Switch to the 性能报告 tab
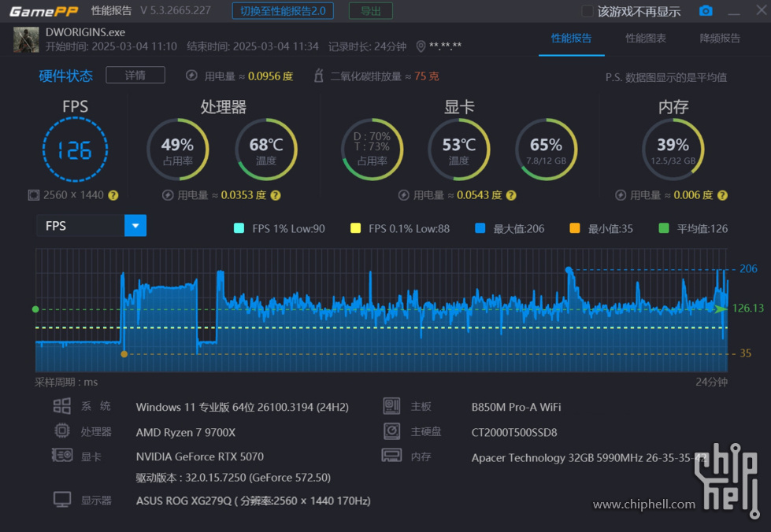The width and height of the screenshot is (771, 532). [x=572, y=39]
